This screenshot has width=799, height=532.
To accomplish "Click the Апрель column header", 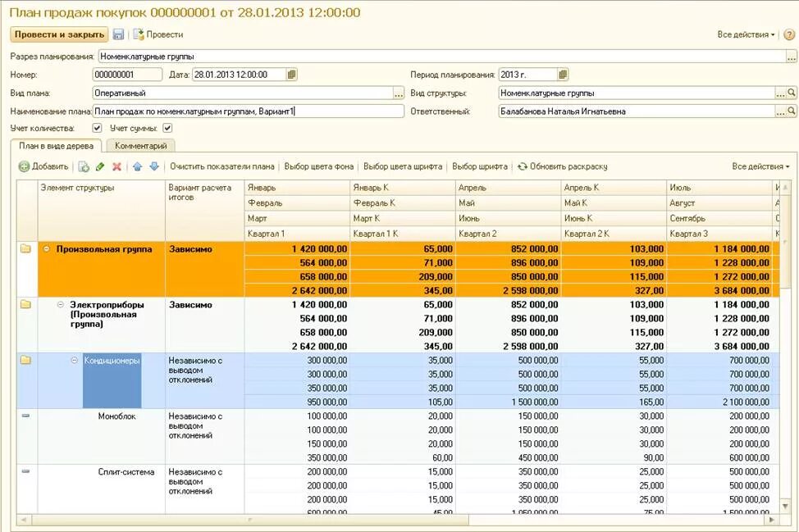I will coord(508,188).
